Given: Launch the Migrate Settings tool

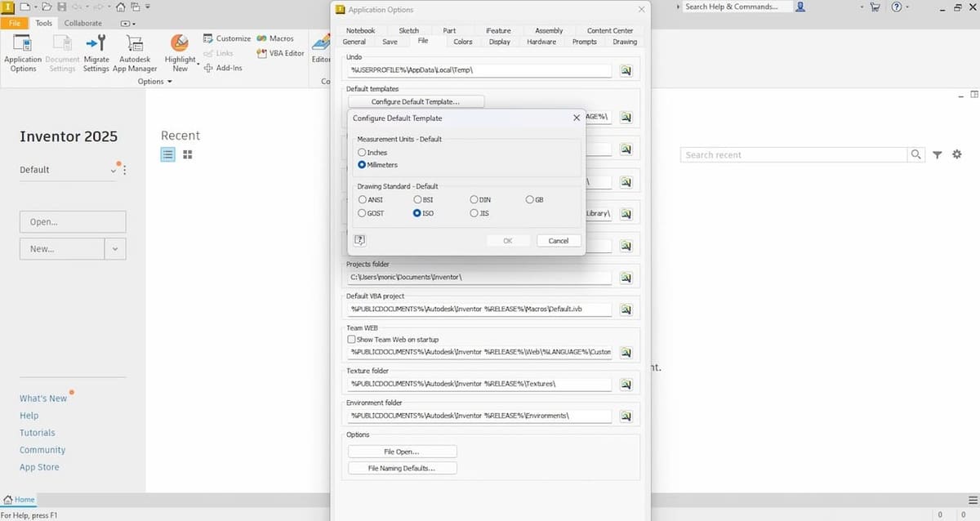Looking at the screenshot, I should click(x=96, y=53).
